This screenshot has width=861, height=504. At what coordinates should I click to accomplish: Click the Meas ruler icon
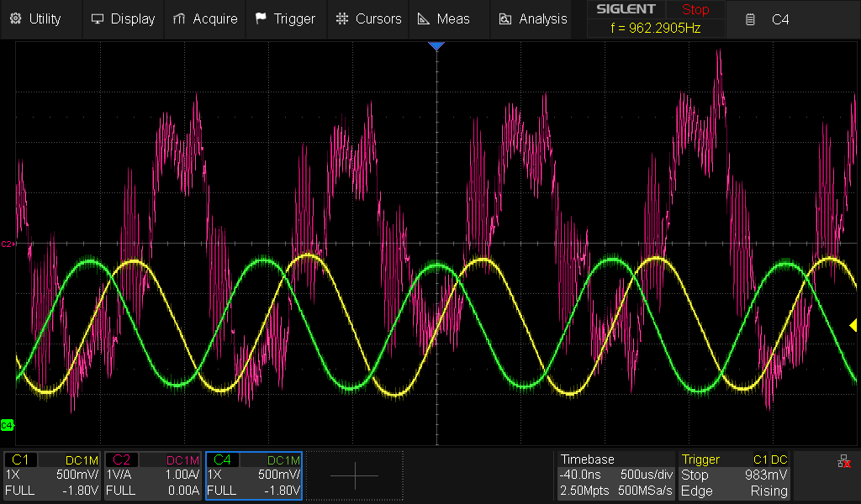click(424, 18)
